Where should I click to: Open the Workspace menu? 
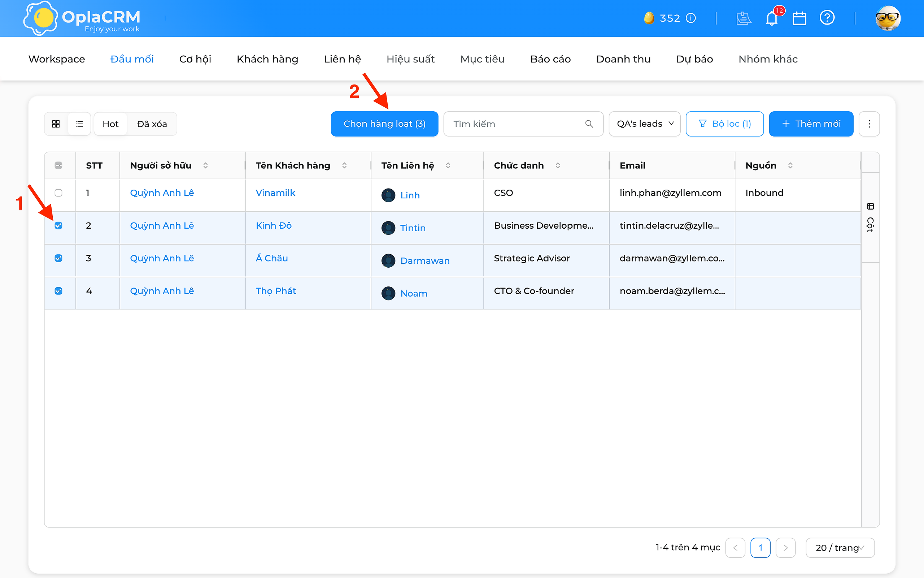coord(57,59)
